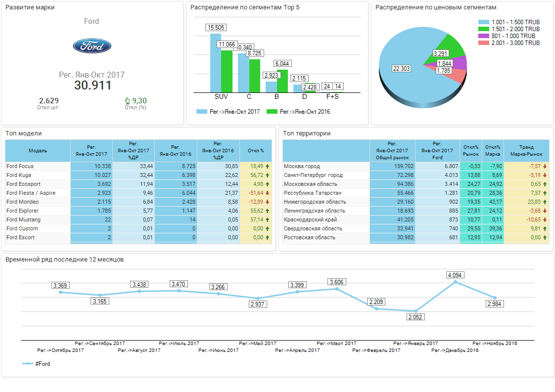Click green up arrow in Нижегородская область row
Image resolution: width=555 pixels, height=392 pixels.
click(545, 202)
